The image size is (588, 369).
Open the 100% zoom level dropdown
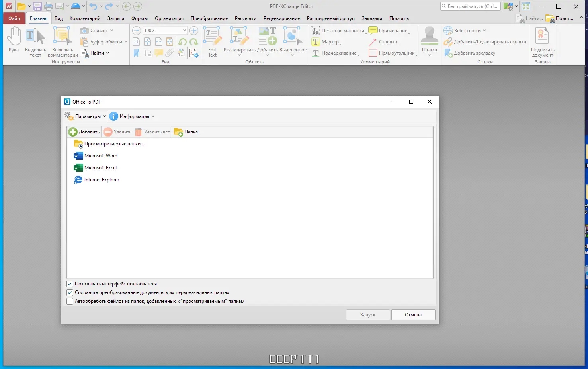[x=184, y=31]
